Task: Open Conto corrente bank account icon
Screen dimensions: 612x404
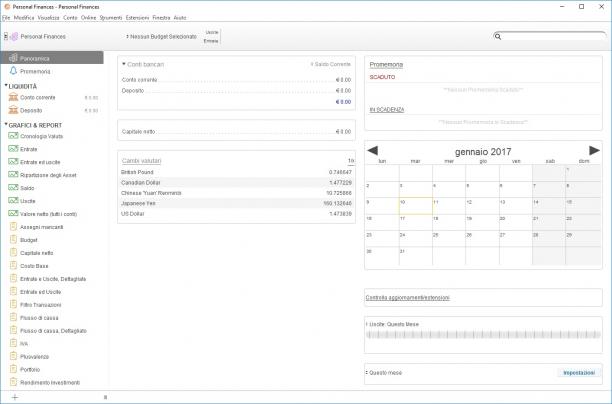Action: [x=13, y=97]
